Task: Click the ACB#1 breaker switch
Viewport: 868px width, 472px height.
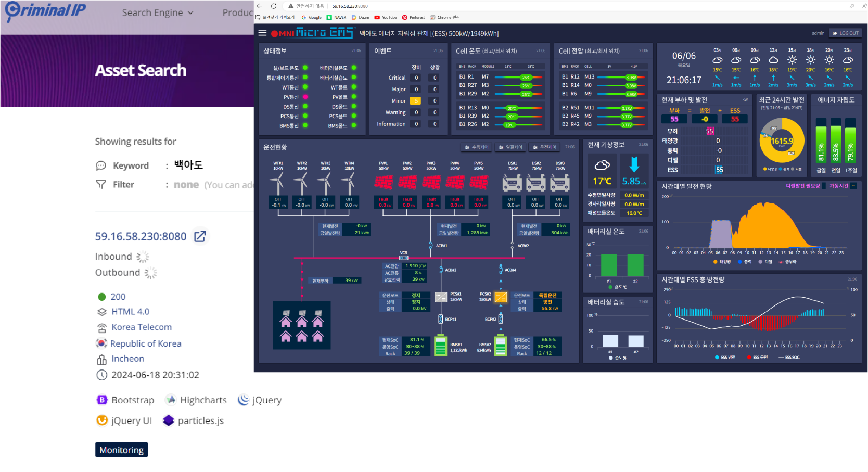Action: point(431,245)
